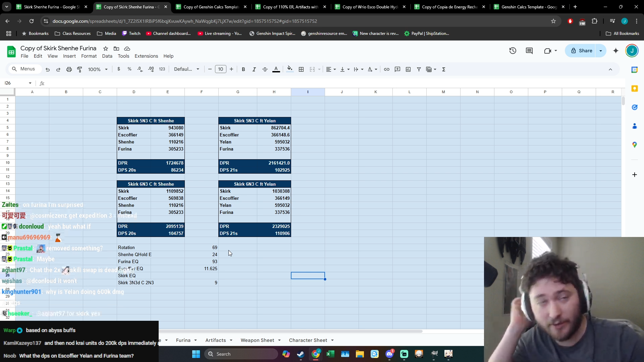644x362 pixels.
Task: Open the Data menu
Action: (107, 56)
